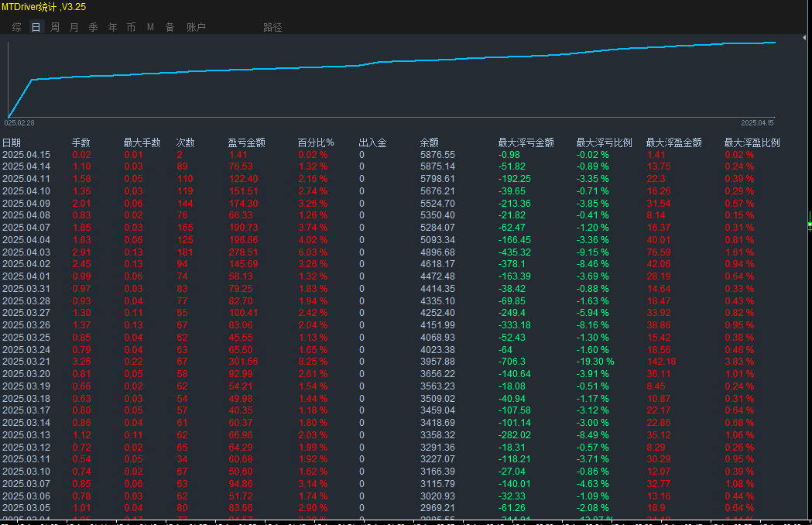Image resolution: width=812 pixels, height=525 pixels.
Task: Click balance value 3957.88
Action: [x=437, y=362]
